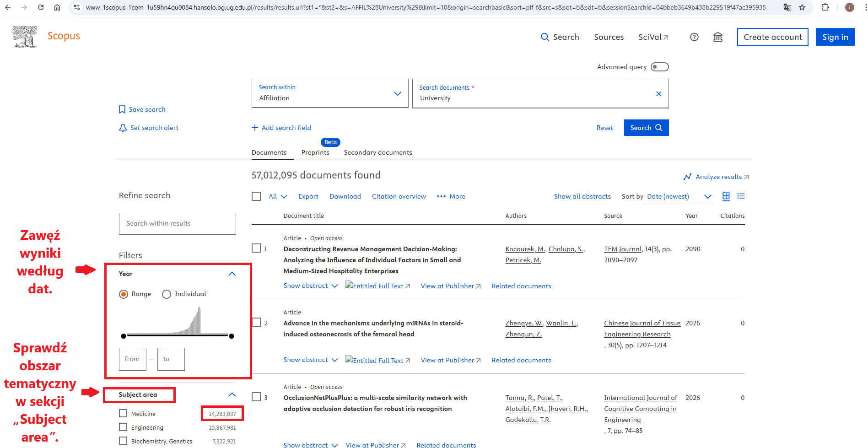Check the Medicine subject area checkbox
Viewport: 868px width, 448px height.
[x=123, y=413]
